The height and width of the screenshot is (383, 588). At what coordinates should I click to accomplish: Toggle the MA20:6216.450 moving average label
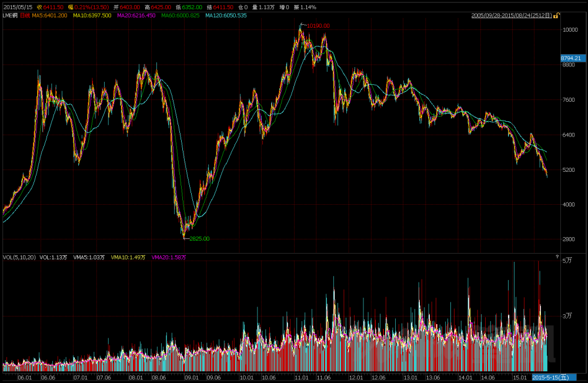pos(136,15)
